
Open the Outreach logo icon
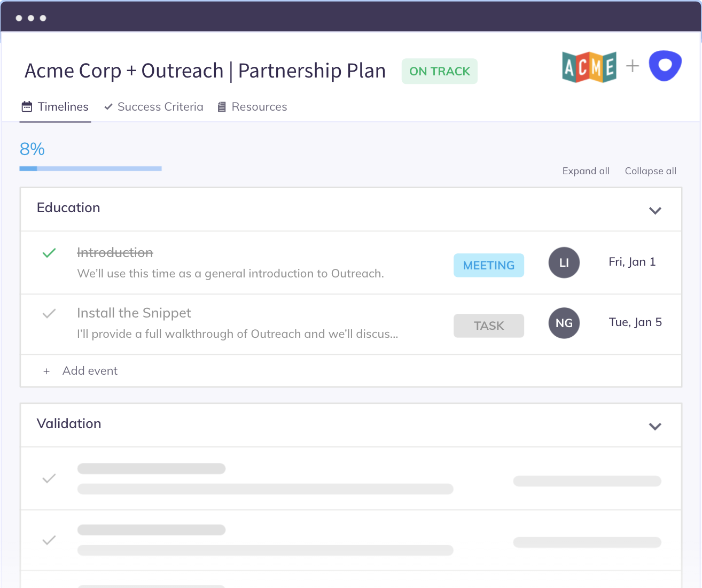click(665, 65)
